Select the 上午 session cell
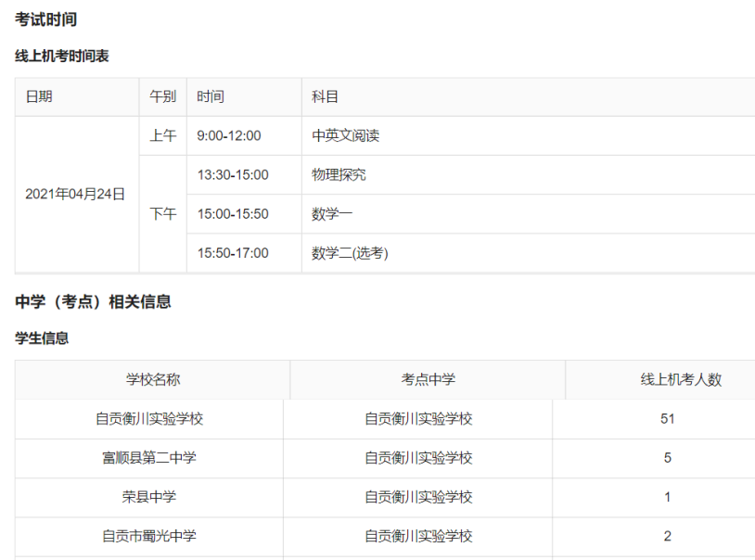The width and height of the screenshot is (755, 560). point(162,135)
